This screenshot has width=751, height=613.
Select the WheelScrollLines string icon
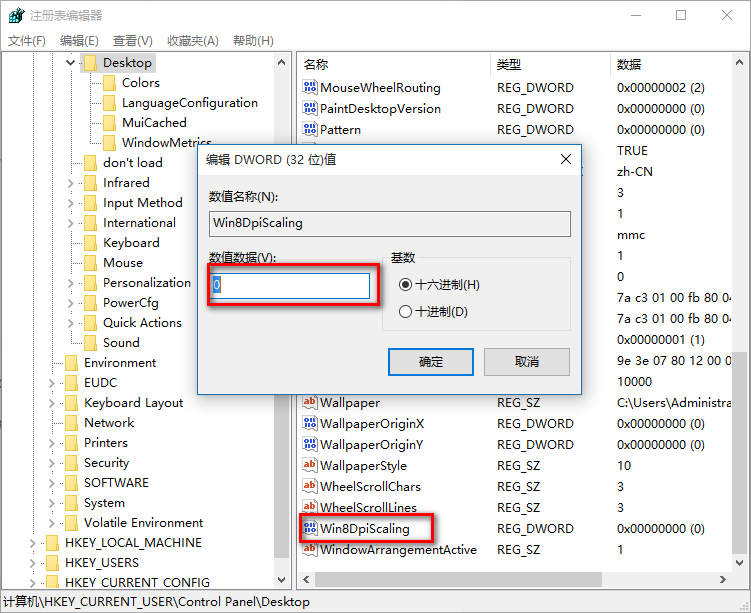[310, 507]
